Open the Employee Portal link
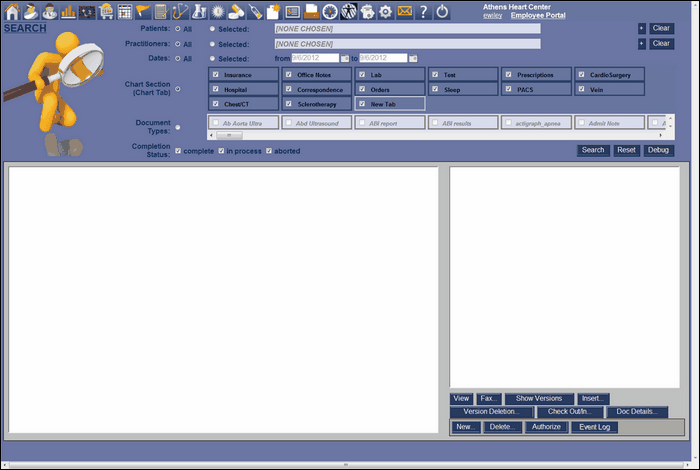700x470 pixels. (538, 16)
